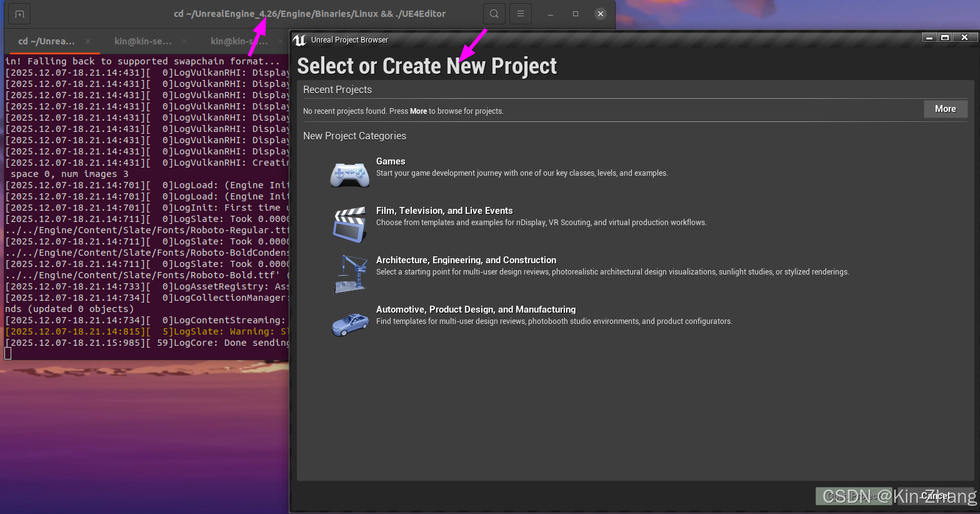This screenshot has height=514, width=980.
Task: Close the "cd ~/Unrea..." terminal tab
Action: click(88, 41)
